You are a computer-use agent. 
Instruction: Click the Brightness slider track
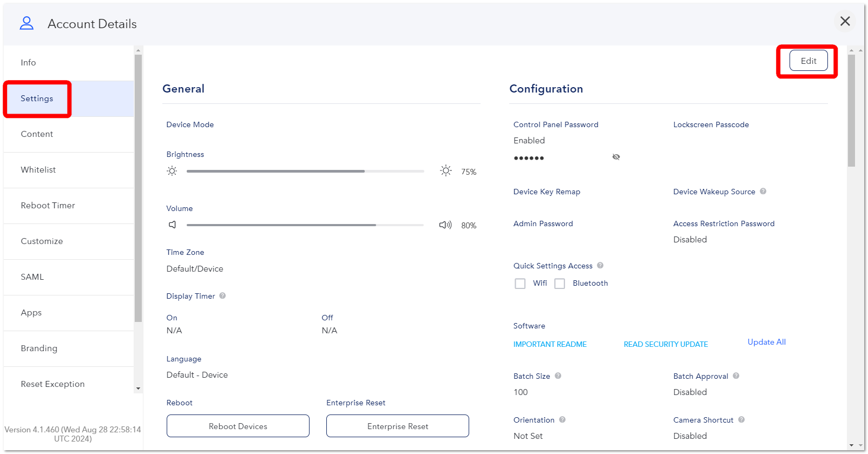(305, 171)
